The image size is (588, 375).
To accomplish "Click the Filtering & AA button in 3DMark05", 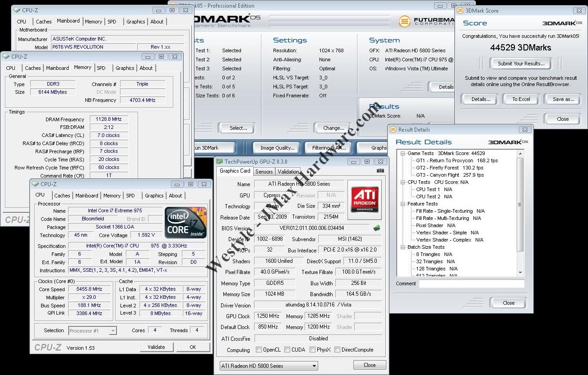I will 329,148.
